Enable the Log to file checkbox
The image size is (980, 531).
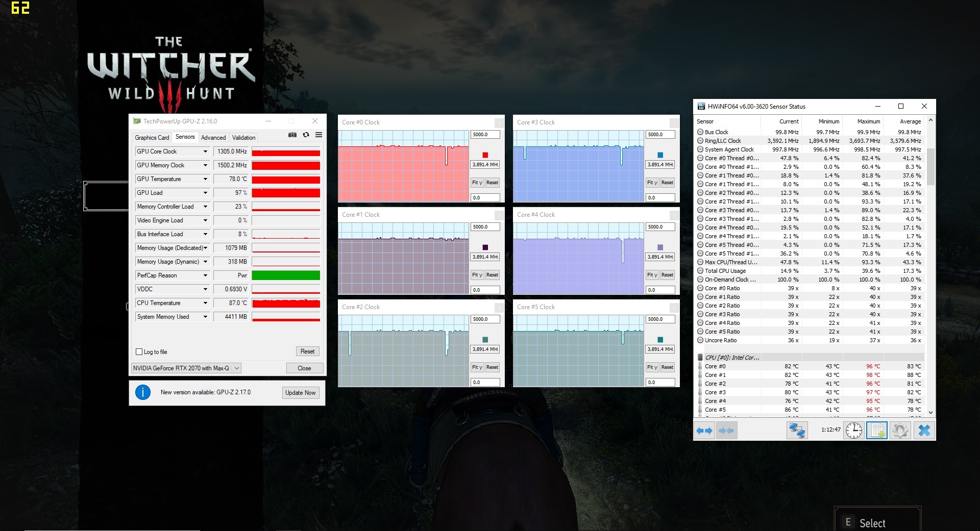[139, 352]
